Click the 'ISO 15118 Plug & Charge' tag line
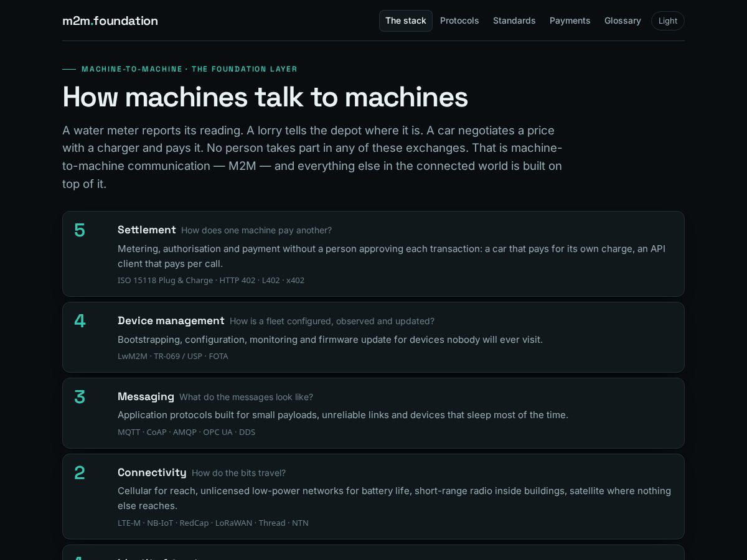 211,280
